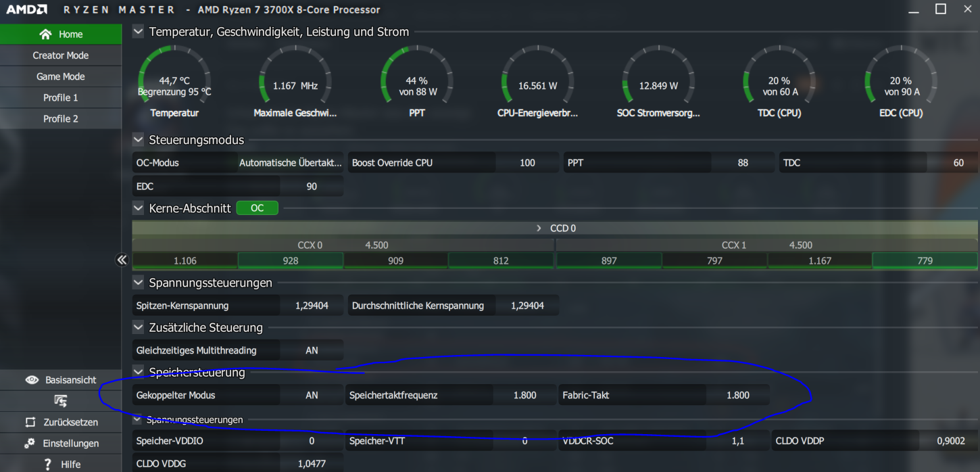The width and height of the screenshot is (980, 472).
Task: Collapse the Spannungssteuerungen section above Spitzen-Kernspannung
Action: pos(139,282)
